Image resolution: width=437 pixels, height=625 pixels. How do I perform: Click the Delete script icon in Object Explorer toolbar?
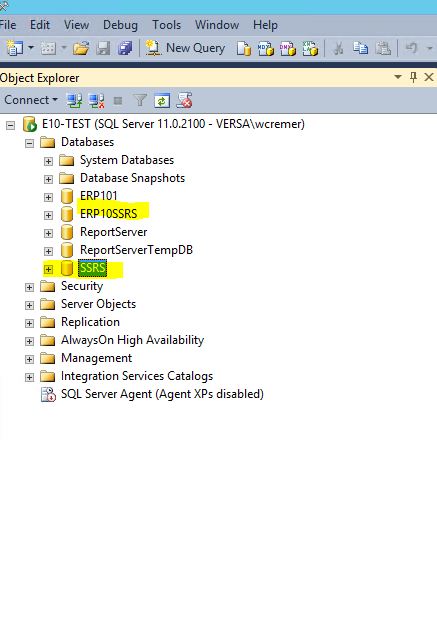tap(185, 100)
